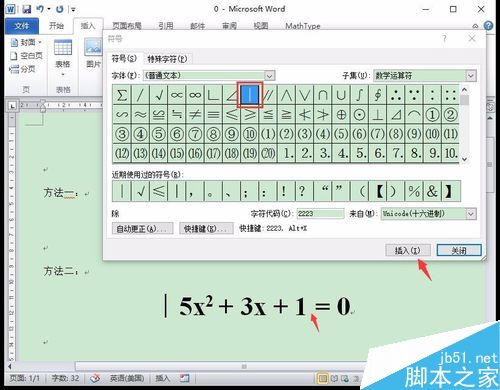
Task: Open the 文件 File tab
Action: click(x=22, y=26)
